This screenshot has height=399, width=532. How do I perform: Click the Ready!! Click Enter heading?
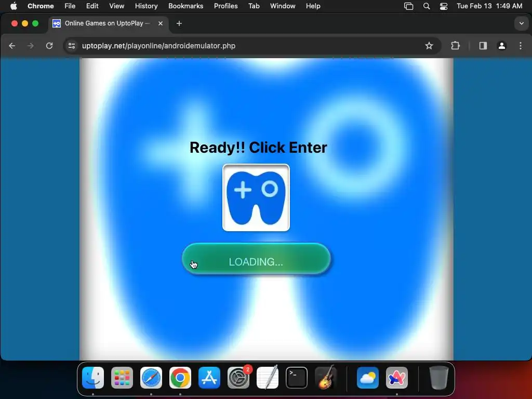258,147
